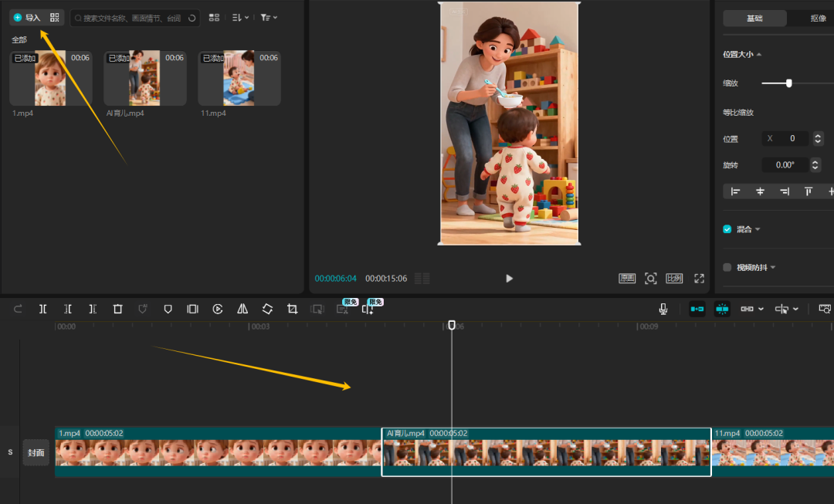Click the rotate icon in timeline toolbar
The image size is (834, 504).
tap(267, 309)
